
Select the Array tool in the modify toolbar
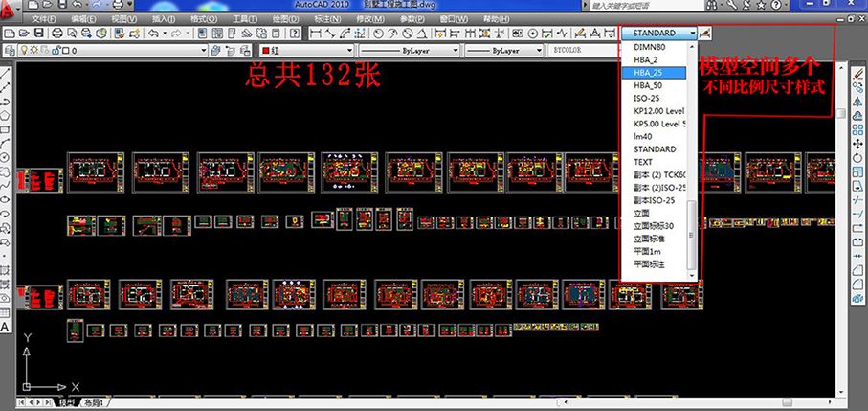pos(857,130)
